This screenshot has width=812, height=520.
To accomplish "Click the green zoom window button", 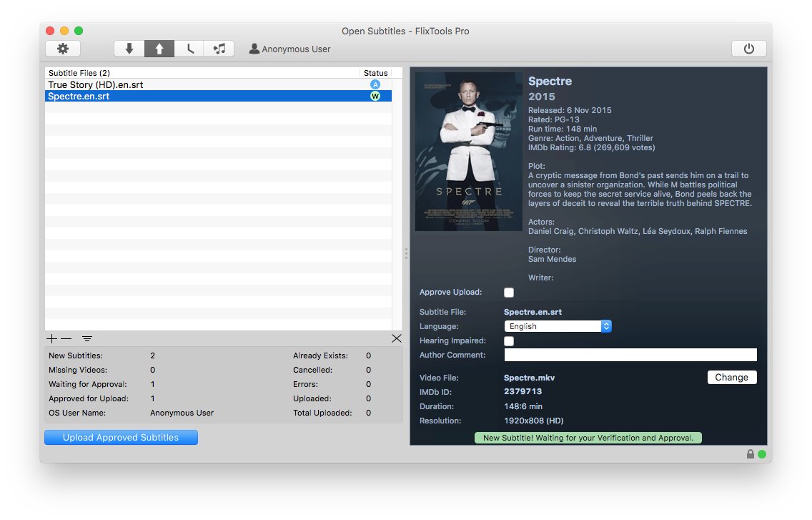I will [79, 31].
